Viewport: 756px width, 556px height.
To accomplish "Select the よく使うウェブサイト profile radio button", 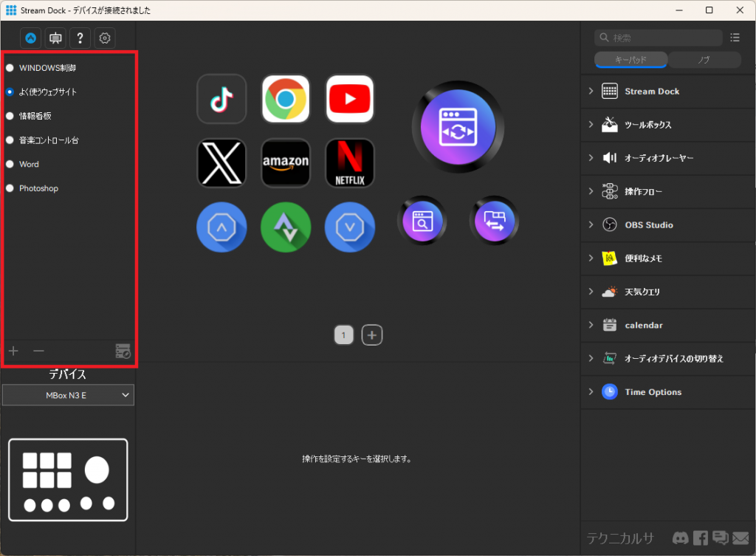I will pos(10,92).
